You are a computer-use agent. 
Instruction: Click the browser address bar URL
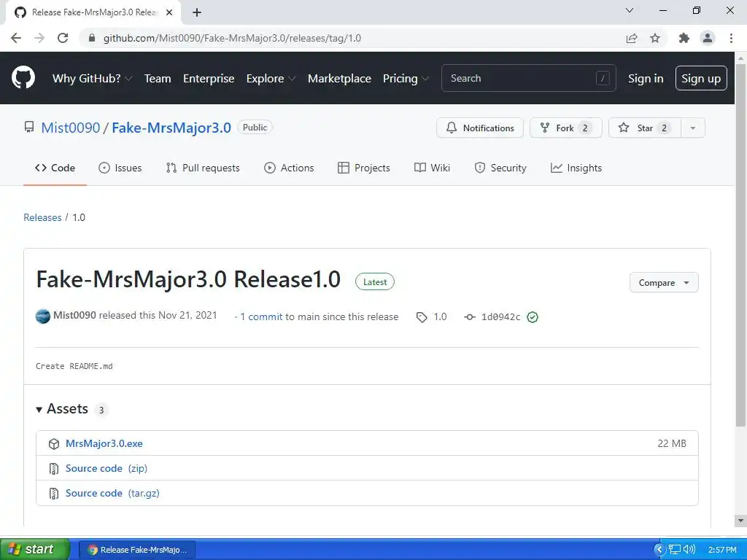tap(232, 38)
